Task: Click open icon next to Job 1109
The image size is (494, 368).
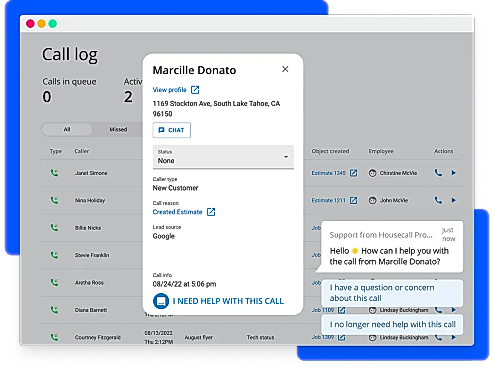Action: (342, 310)
